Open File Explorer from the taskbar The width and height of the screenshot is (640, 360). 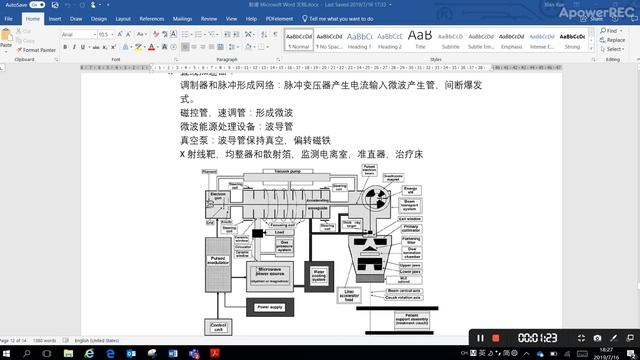tap(68, 353)
